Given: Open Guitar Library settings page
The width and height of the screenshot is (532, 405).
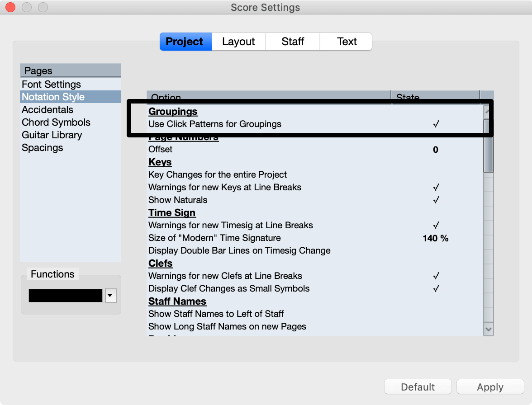Looking at the screenshot, I should point(52,135).
